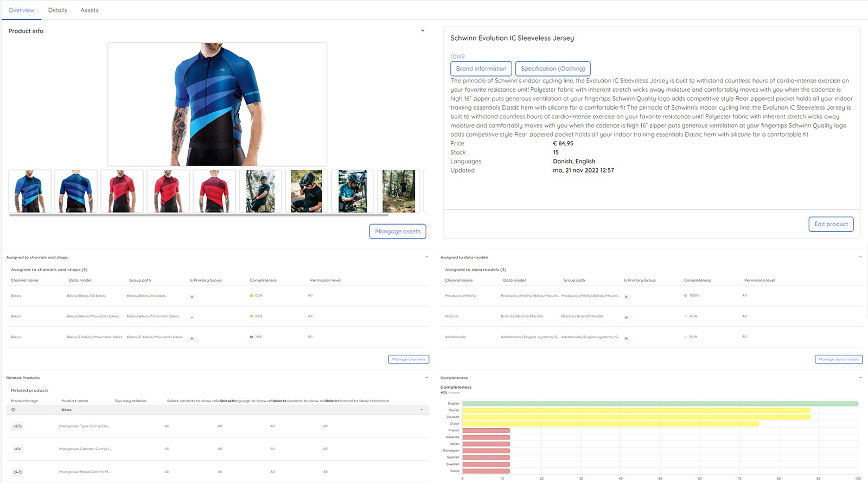Click the primary group X icon in Brands row
The width and height of the screenshot is (868, 483).
pyautogui.click(x=626, y=317)
